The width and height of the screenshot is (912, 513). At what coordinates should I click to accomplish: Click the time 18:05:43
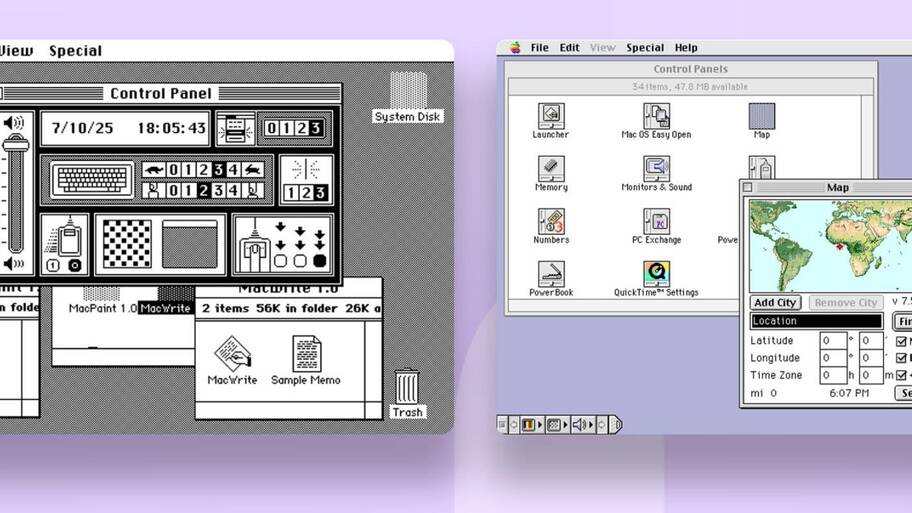click(172, 128)
